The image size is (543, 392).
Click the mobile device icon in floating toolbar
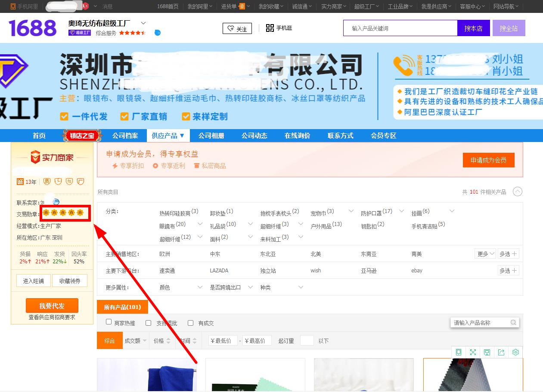coord(459,352)
